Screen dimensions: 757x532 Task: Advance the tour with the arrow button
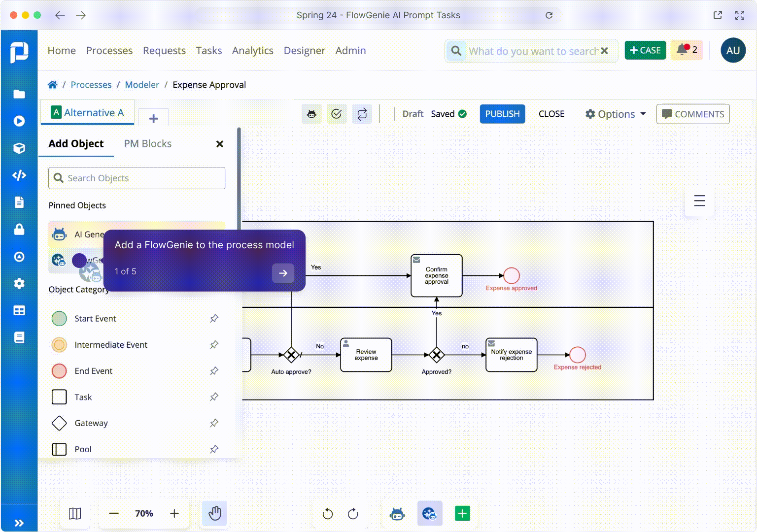[283, 273]
